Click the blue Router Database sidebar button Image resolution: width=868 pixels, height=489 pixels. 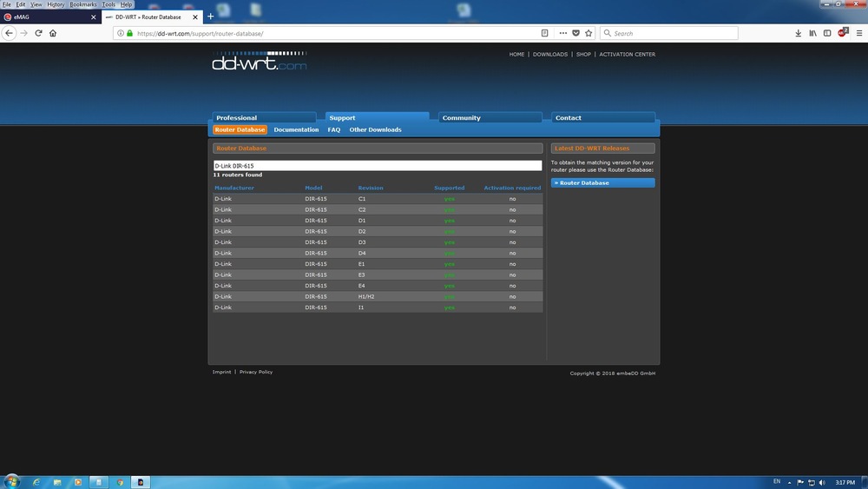tap(602, 183)
